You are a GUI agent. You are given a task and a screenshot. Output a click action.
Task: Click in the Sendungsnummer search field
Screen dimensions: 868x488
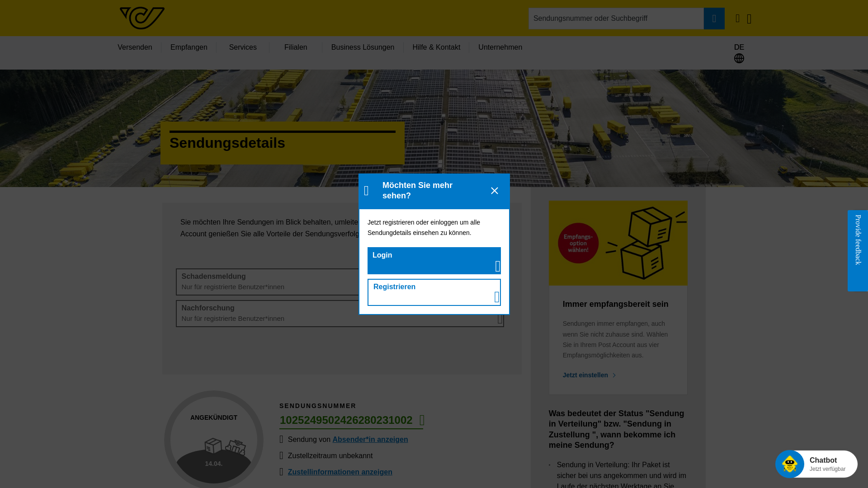click(616, 19)
